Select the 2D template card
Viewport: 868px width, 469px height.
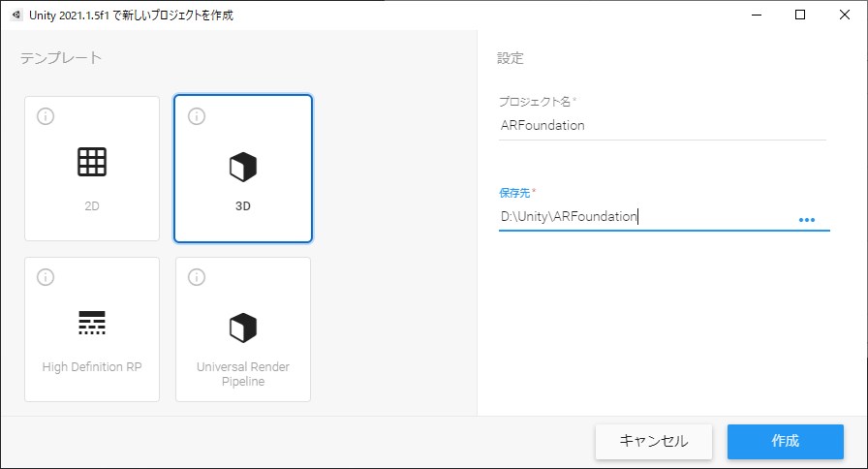pyautogui.click(x=92, y=169)
